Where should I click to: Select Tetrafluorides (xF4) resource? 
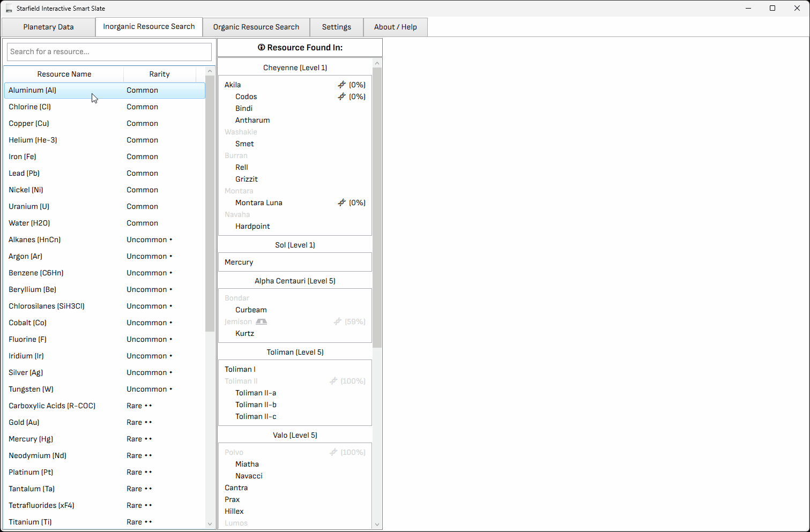[105, 505]
